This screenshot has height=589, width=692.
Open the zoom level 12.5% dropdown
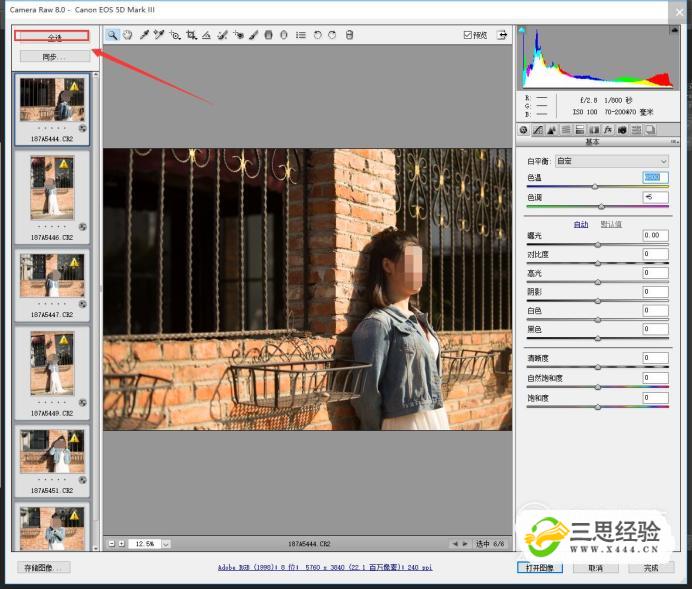[x=165, y=544]
